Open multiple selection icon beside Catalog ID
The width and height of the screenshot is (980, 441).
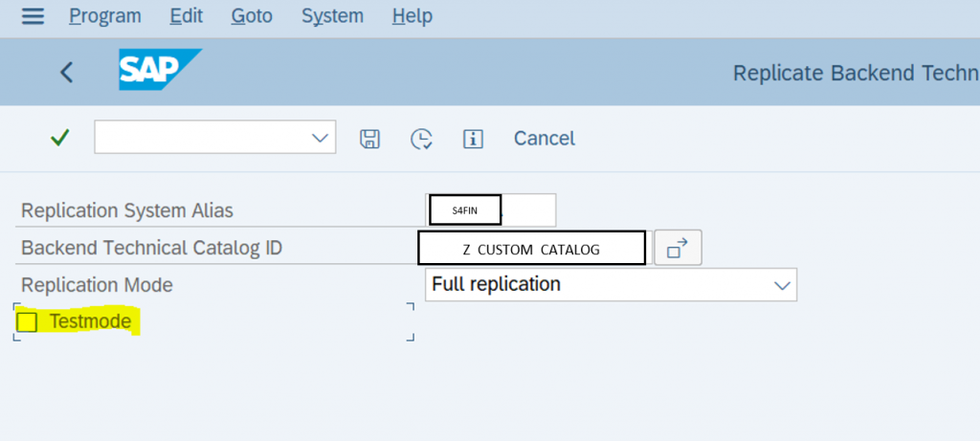679,248
